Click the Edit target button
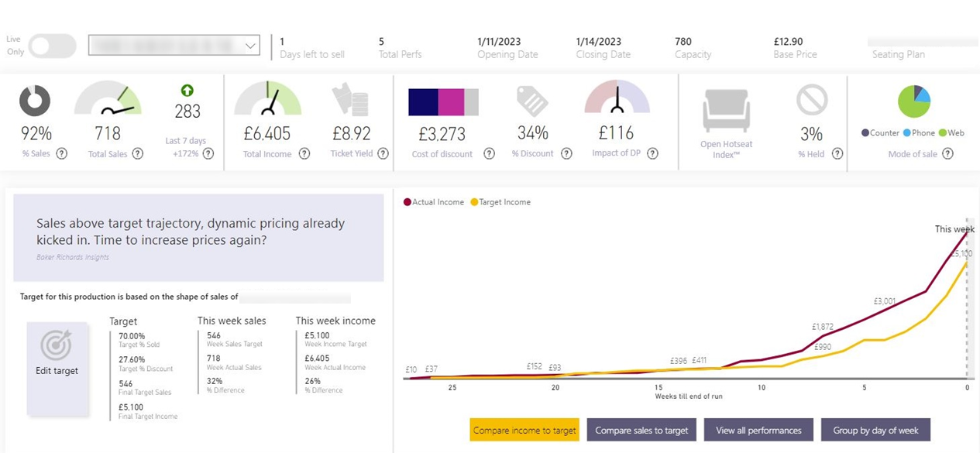Viewport: 980px width, 453px height. (x=57, y=369)
